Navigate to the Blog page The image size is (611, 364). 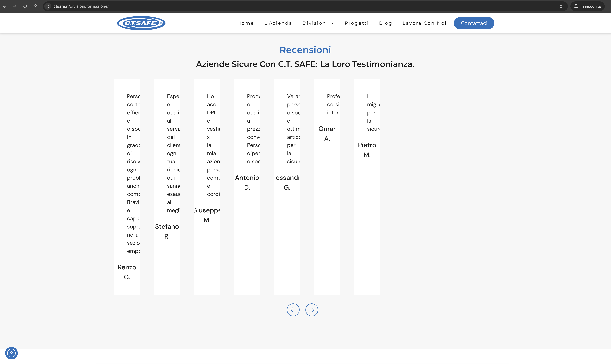point(385,23)
